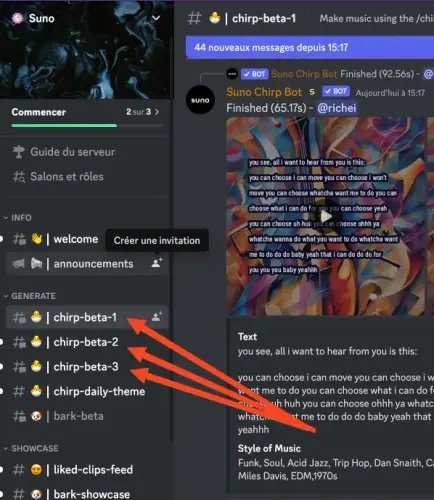Click the hash icon beside bark-showcase
Image resolution: width=434 pixels, height=500 pixels.
coord(19,494)
